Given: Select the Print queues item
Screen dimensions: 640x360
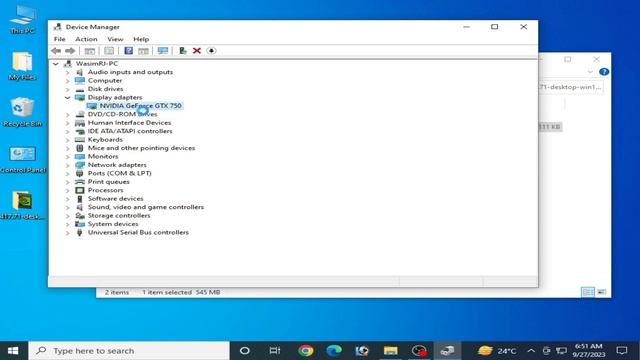Looking at the screenshot, I should coord(109,182).
